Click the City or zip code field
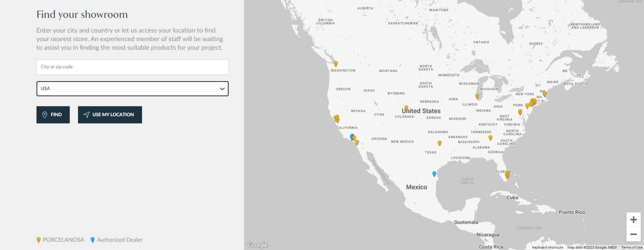 pos(132,67)
